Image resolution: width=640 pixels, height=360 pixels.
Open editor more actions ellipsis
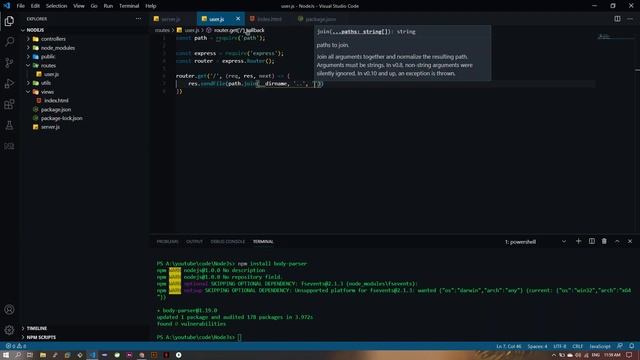point(630,19)
